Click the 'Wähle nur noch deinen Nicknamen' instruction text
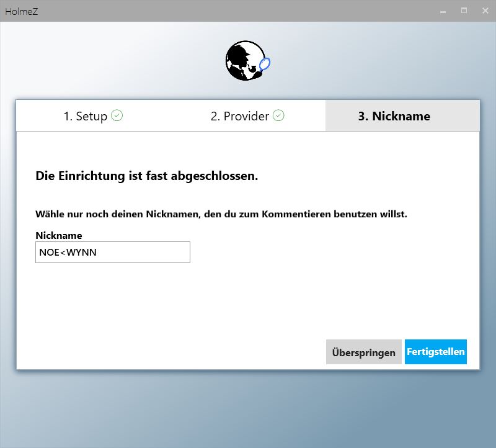The image size is (496, 448). tap(221, 214)
